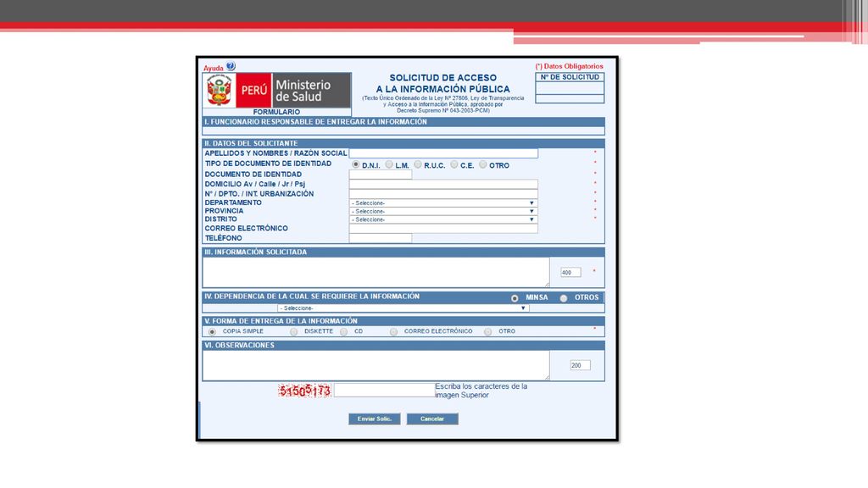This screenshot has height=488, width=868.
Task: Choose COPIA SIMPLE delivery form
Action: tap(212, 332)
